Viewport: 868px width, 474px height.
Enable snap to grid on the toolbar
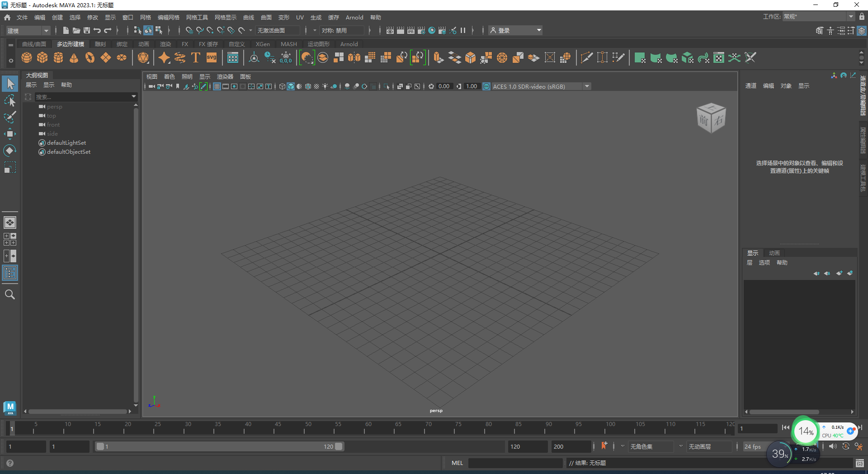189,30
